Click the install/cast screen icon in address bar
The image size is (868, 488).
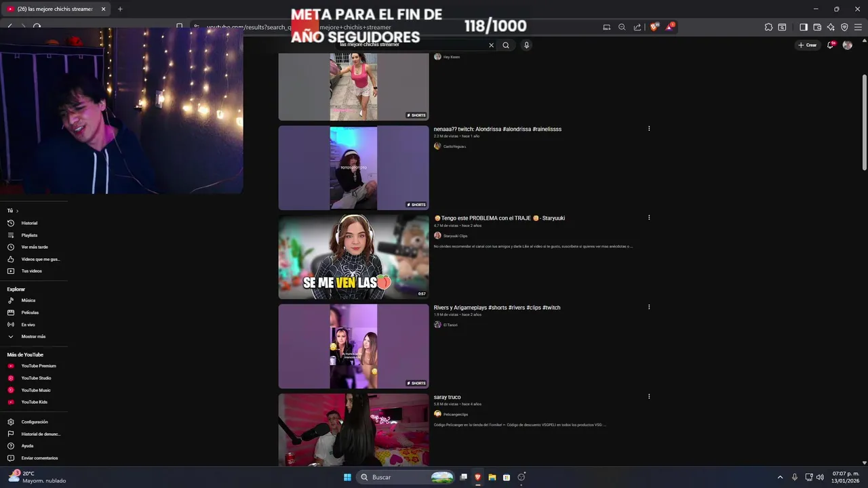[x=606, y=27]
